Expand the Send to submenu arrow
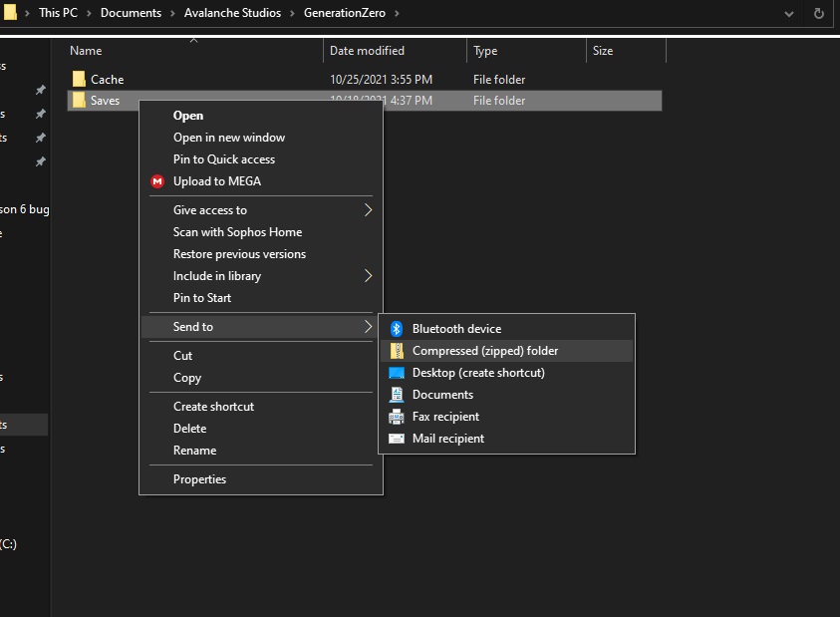 [368, 327]
